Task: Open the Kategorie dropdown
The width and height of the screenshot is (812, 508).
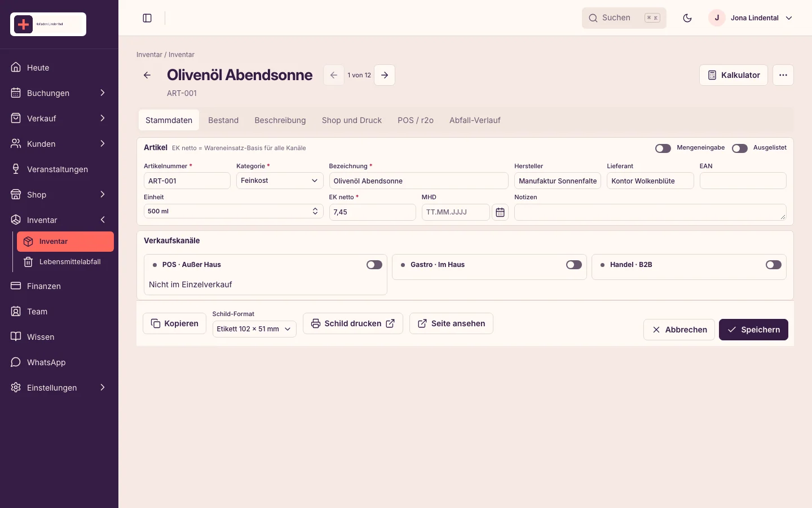Action: [x=280, y=181]
